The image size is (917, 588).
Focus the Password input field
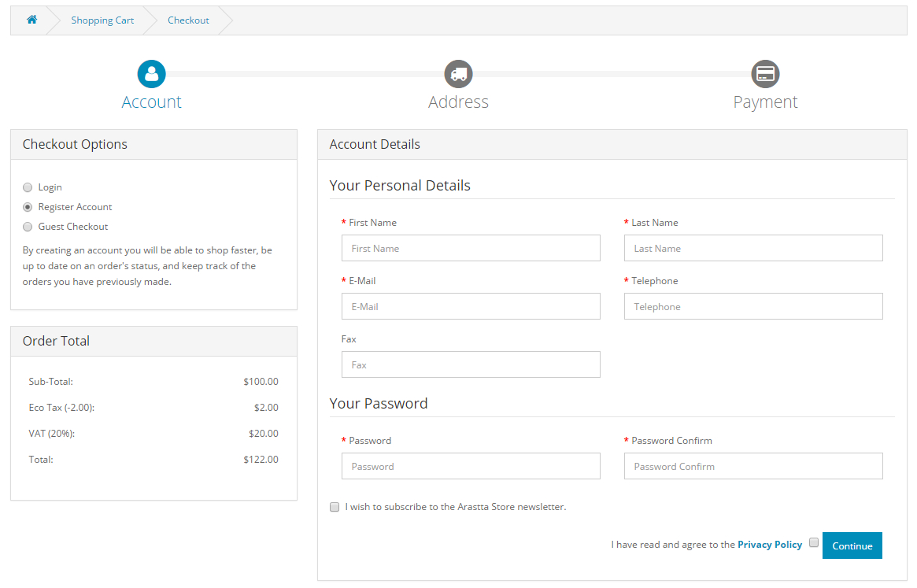coord(471,466)
